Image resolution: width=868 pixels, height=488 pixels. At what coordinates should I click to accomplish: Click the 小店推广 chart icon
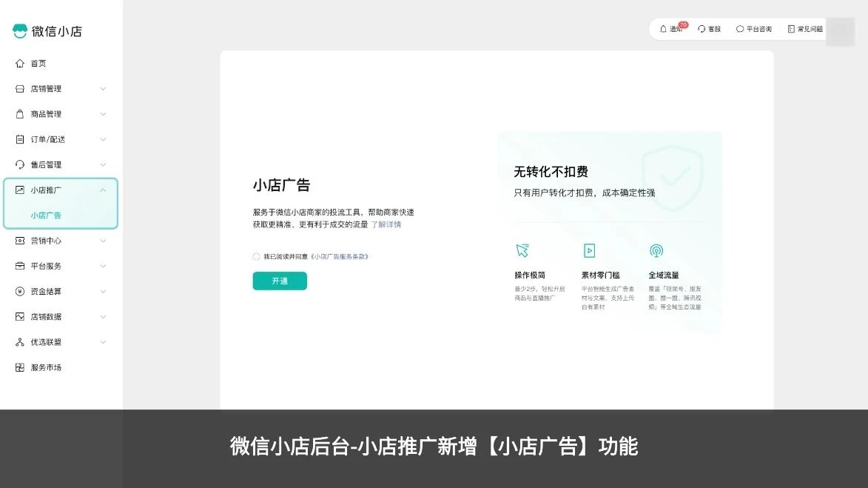click(20, 190)
